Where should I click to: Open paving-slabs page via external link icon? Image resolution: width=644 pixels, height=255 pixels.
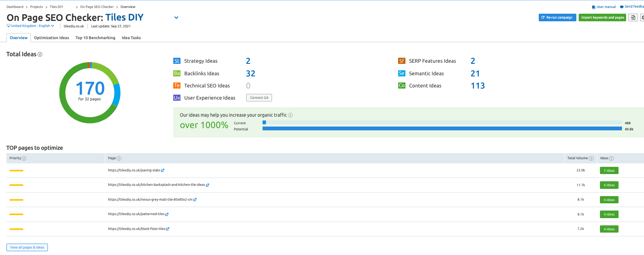163,170
